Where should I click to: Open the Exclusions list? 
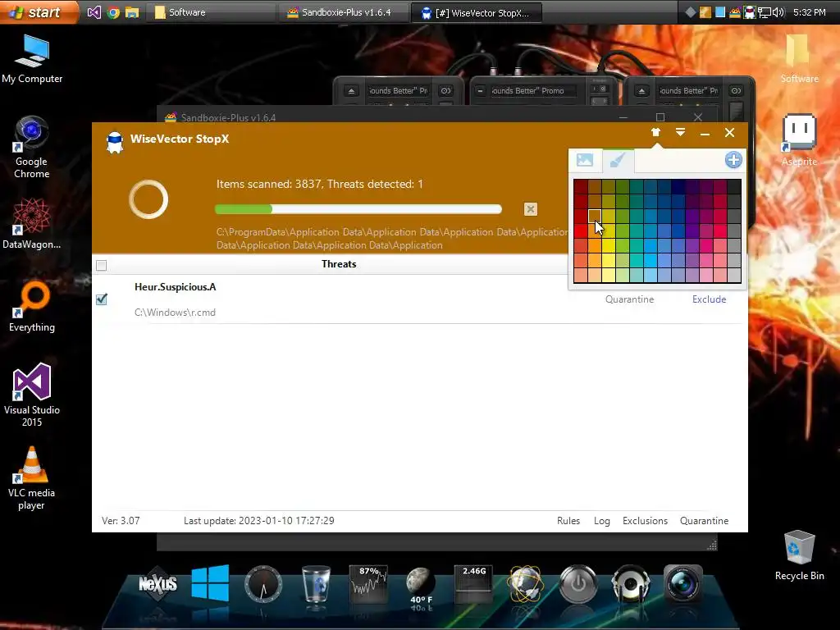(645, 521)
